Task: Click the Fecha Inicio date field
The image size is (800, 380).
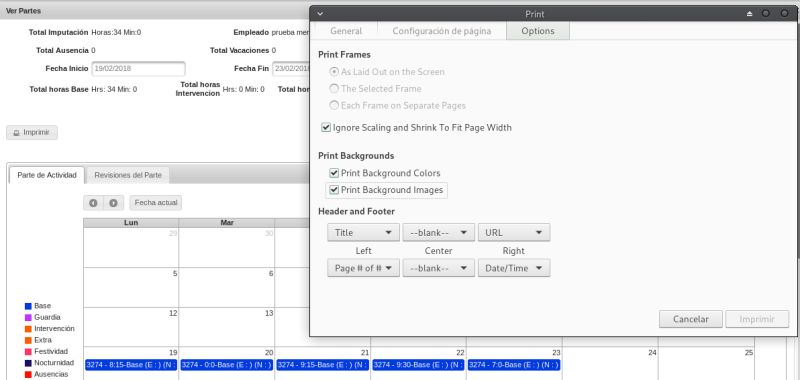Action: pyautogui.click(x=138, y=69)
